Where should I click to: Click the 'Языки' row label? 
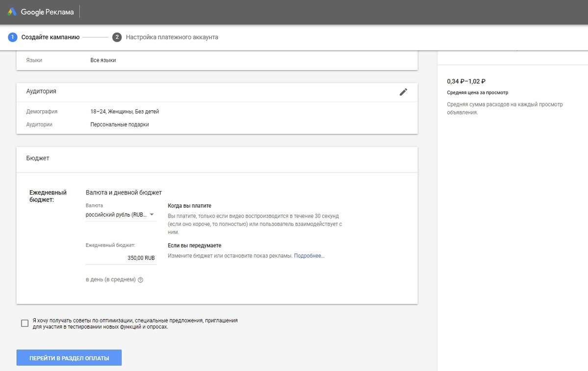34,60
